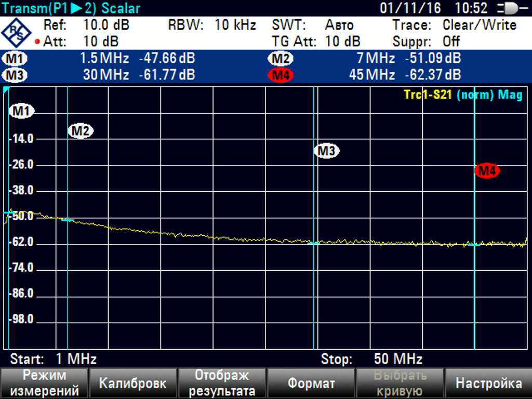Select the red M4 marker badge in table
This screenshot has width=532, height=399.
281,75
